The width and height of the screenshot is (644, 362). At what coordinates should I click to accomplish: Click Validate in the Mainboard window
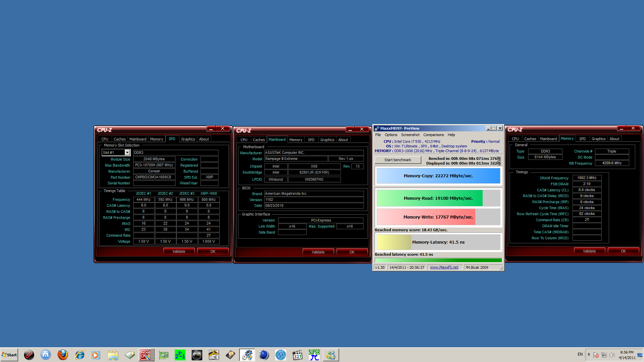tap(318, 252)
